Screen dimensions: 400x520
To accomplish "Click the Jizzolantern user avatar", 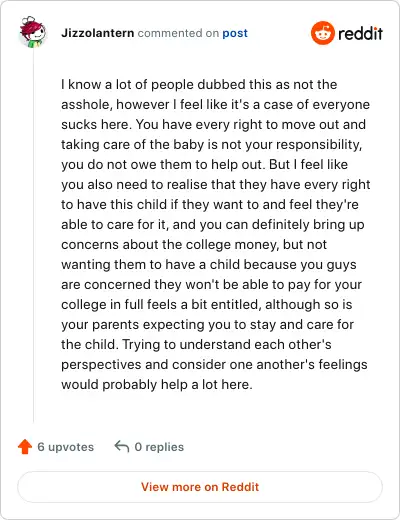I will click(32, 32).
